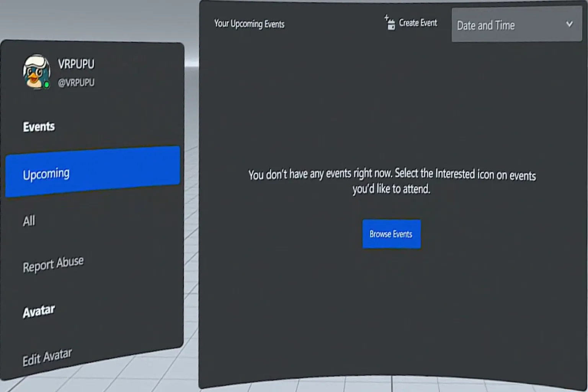Switch to the All events list
Image resolution: width=588 pixels, height=392 pixels.
(29, 221)
